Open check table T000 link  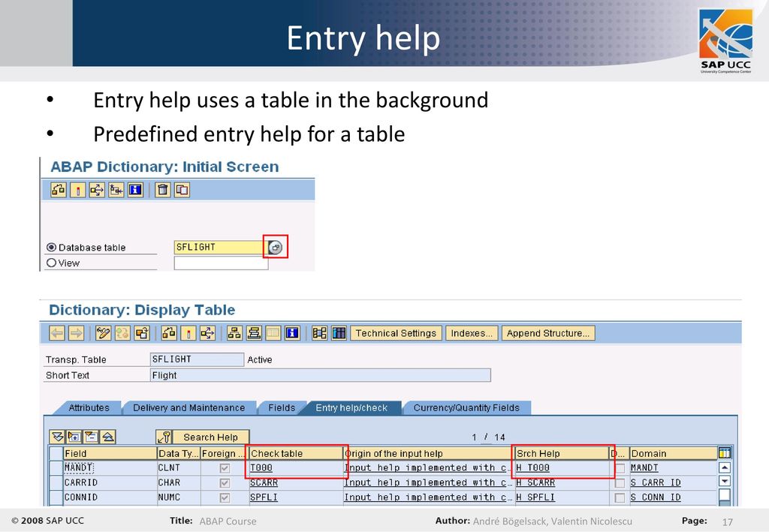[261, 468]
